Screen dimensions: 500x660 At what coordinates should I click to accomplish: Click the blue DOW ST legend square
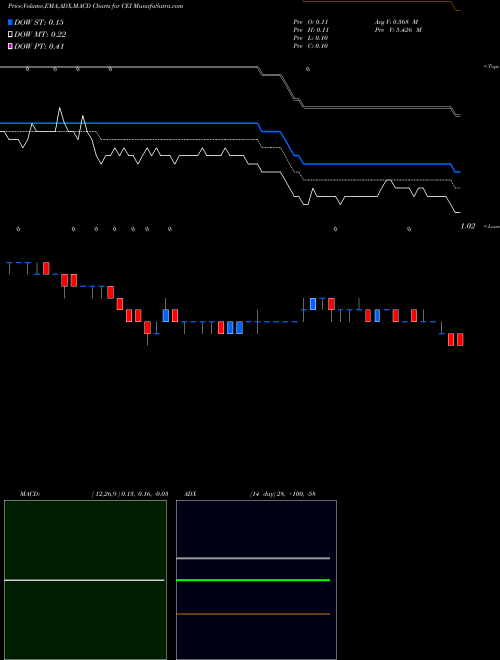coord(10,22)
